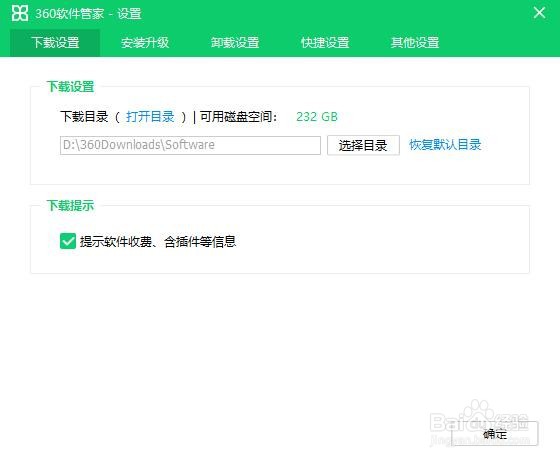Click the 下载提示 section heading
Viewport: 560px width, 460px height.
tap(70, 205)
